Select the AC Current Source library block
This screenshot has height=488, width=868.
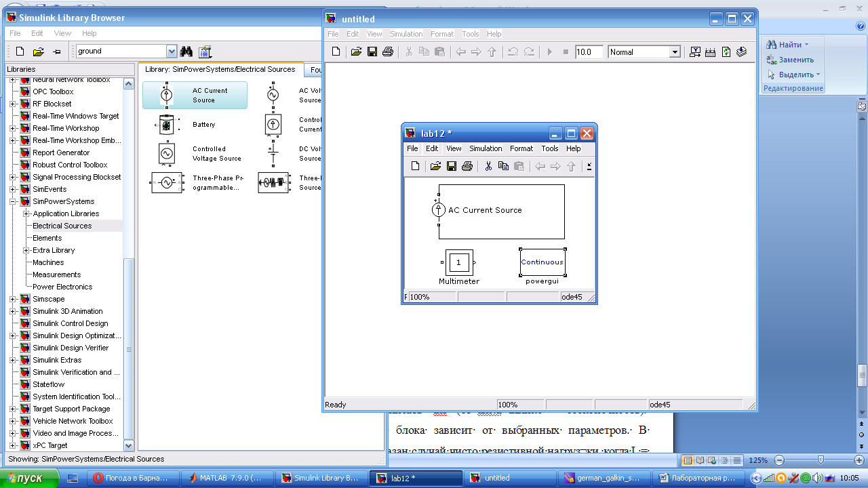pos(195,96)
